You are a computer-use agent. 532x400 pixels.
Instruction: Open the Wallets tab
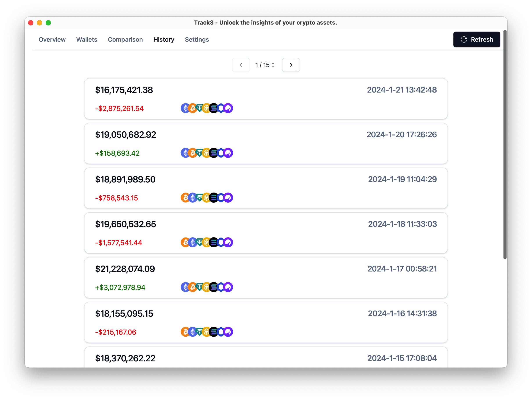[x=87, y=39]
